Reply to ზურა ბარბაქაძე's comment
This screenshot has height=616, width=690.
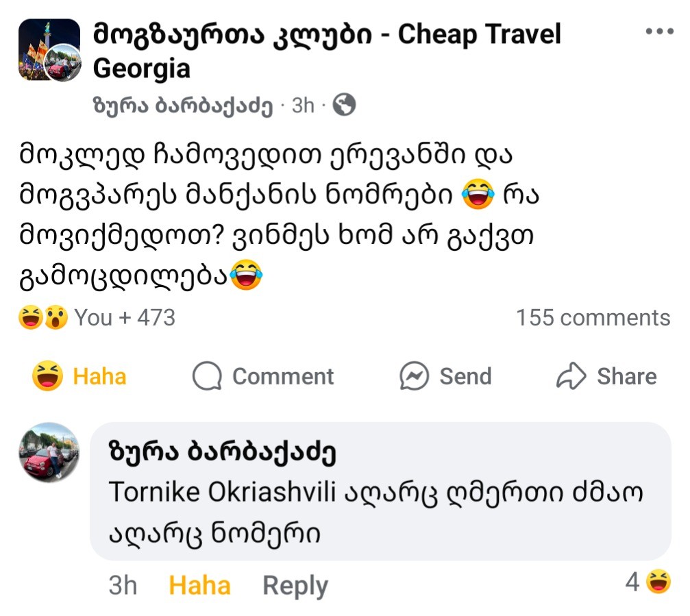tap(295, 586)
